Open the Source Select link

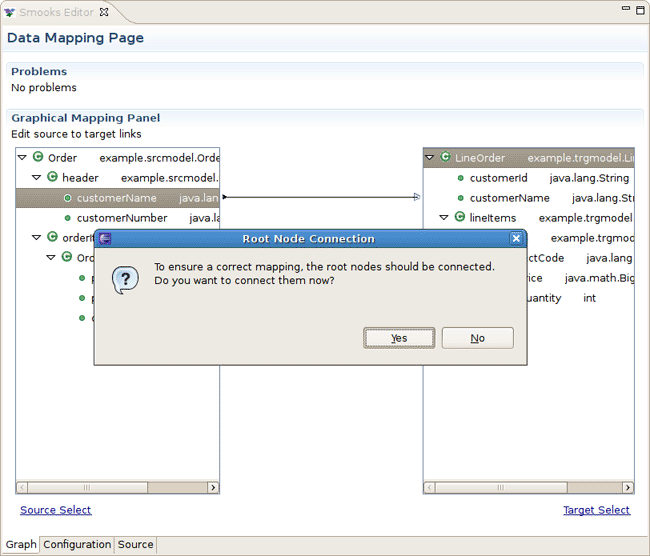[55, 510]
